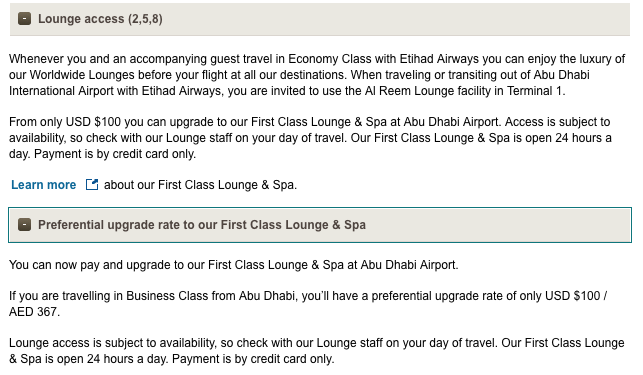This screenshot has width=643, height=375.
Task: Collapse the Lounge access section via minus icon
Action: point(25,19)
